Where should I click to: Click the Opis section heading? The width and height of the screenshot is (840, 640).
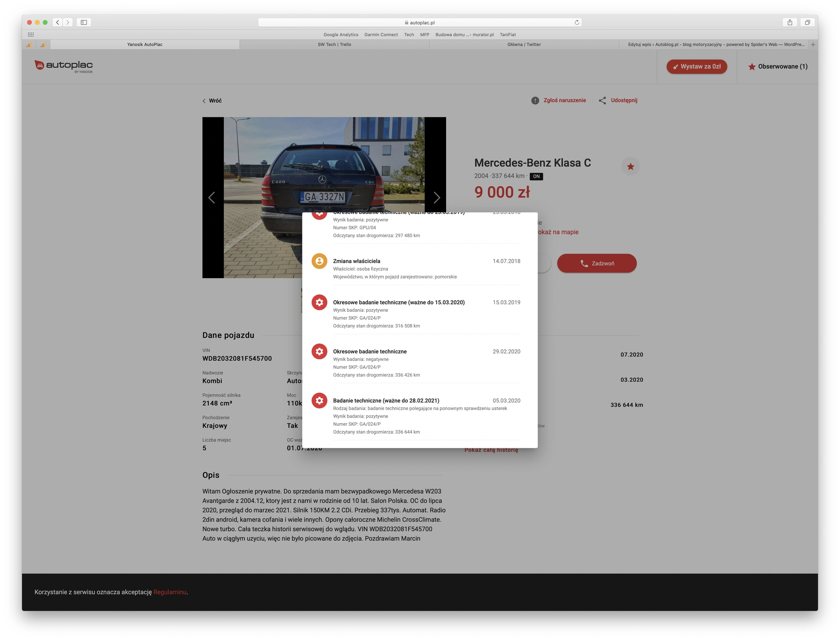tap(211, 475)
